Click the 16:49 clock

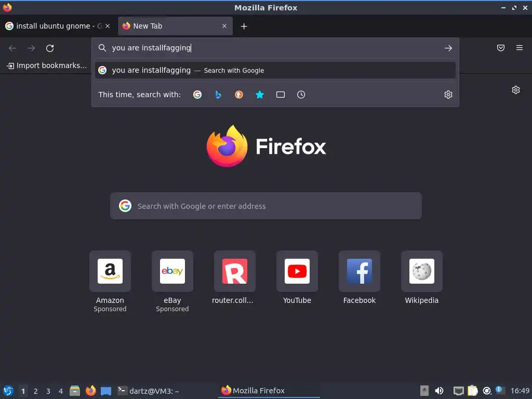pos(520,391)
